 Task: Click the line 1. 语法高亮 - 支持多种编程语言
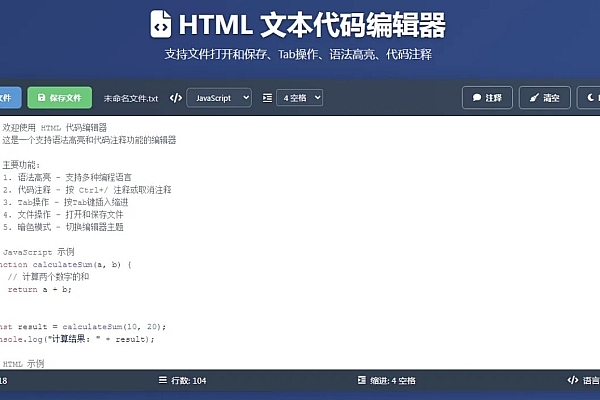(67, 177)
